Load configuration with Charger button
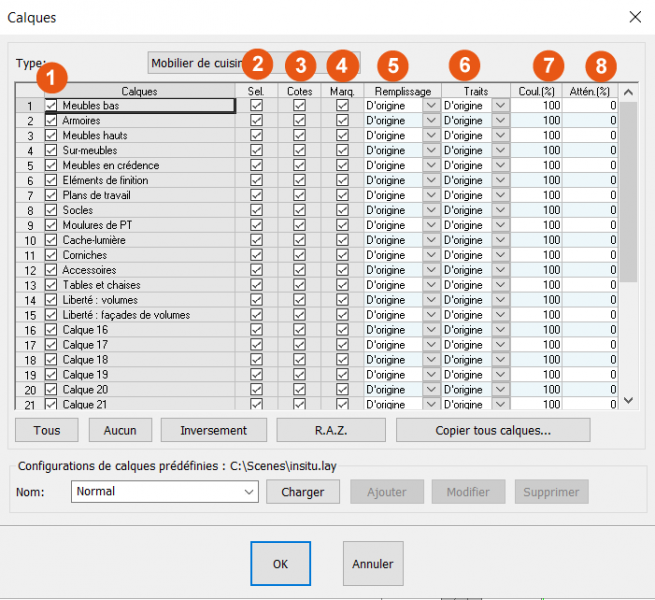 click(x=302, y=492)
